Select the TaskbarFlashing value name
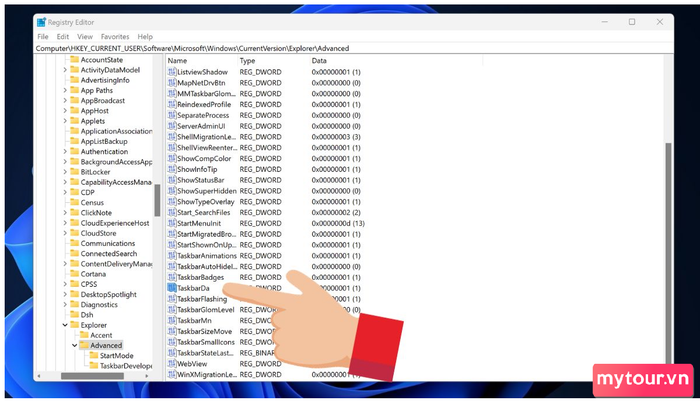 point(202,299)
